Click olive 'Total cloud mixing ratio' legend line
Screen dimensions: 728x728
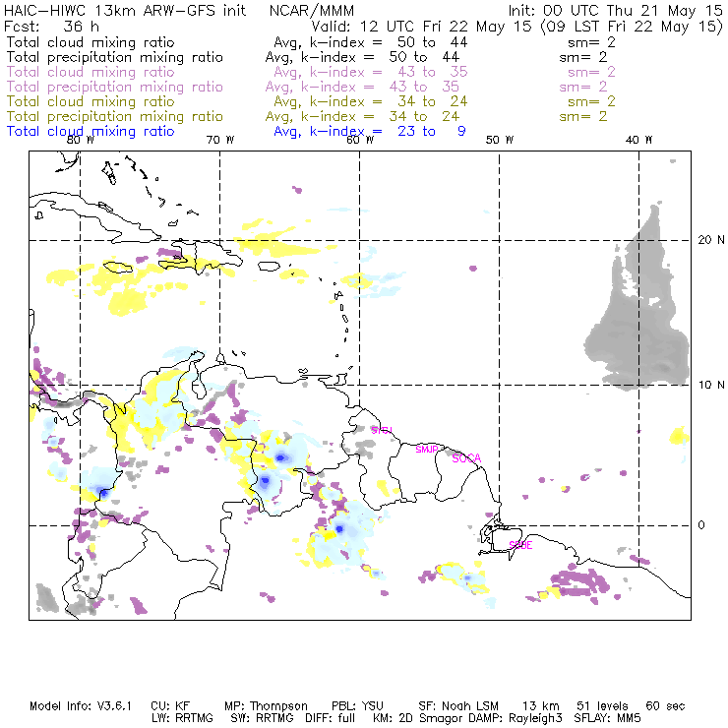pos(91,101)
